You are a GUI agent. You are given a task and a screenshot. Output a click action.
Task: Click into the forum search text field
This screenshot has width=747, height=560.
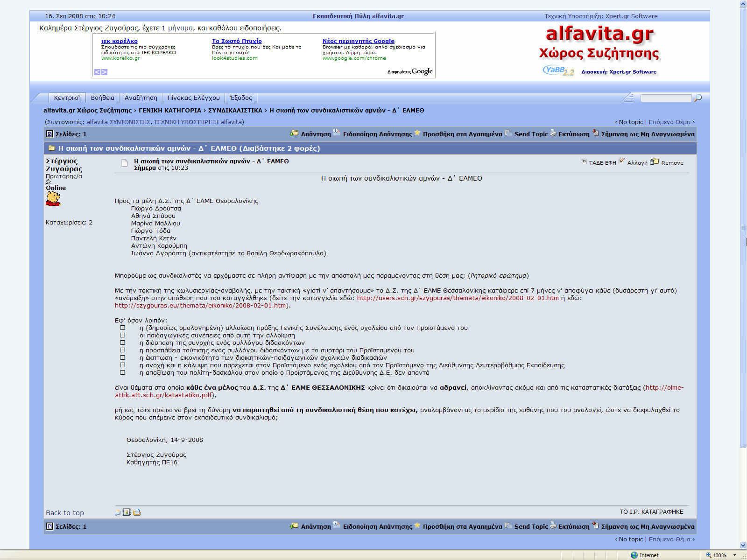665,98
